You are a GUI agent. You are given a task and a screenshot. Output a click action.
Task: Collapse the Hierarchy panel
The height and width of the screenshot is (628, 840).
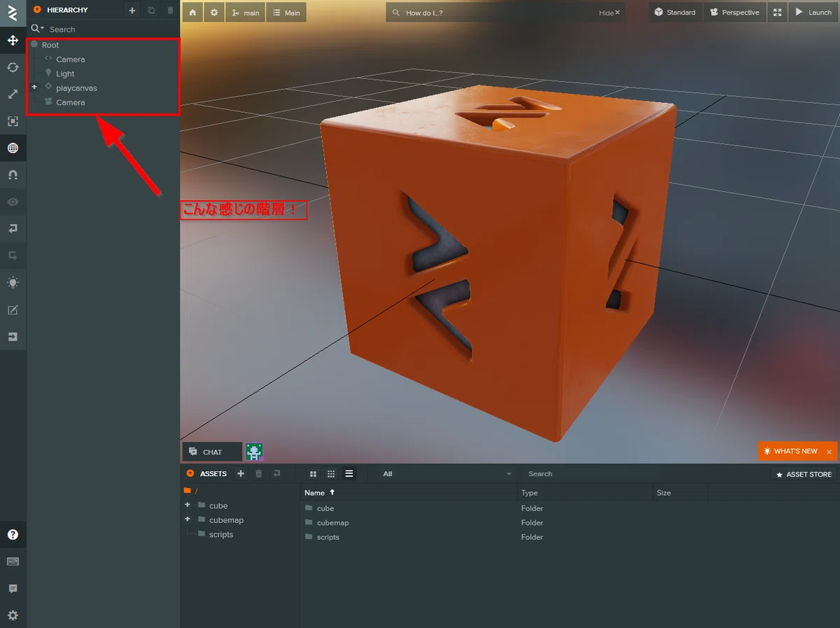[38, 10]
